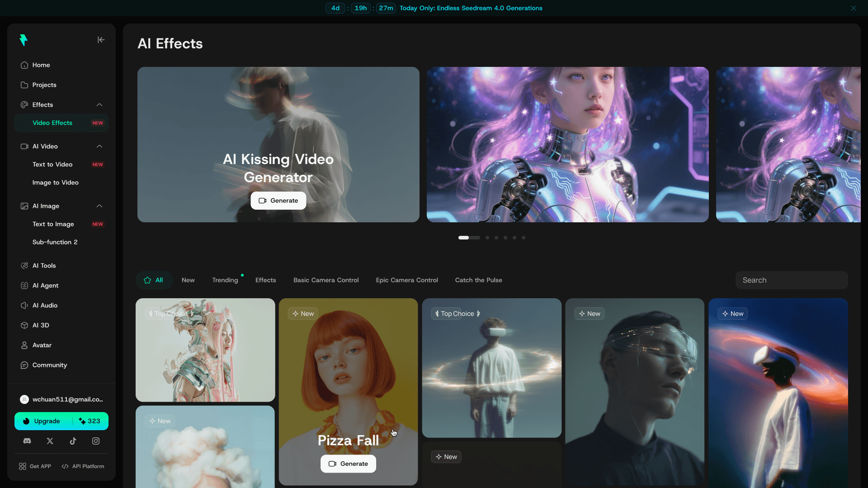868x488 pixels.
Task: Open the API Platform link
Action: 83,466
